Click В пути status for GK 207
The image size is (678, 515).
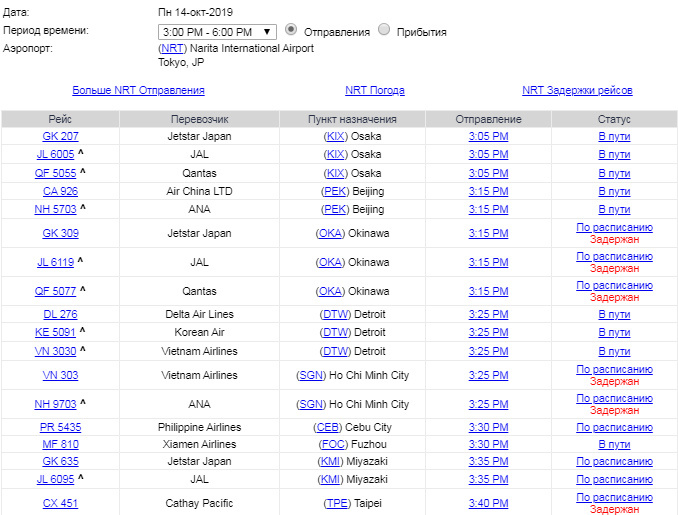tap(614, 136)
